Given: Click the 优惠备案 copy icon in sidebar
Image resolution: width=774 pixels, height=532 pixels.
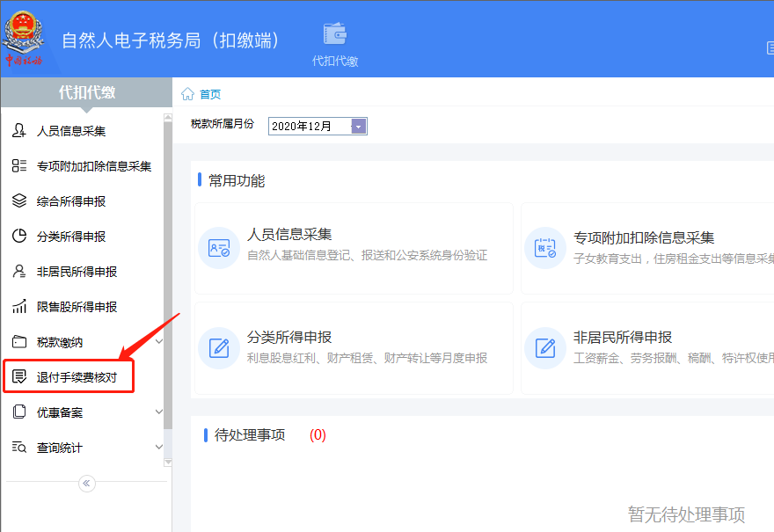Looking at the screenshot, I should 18,412.
